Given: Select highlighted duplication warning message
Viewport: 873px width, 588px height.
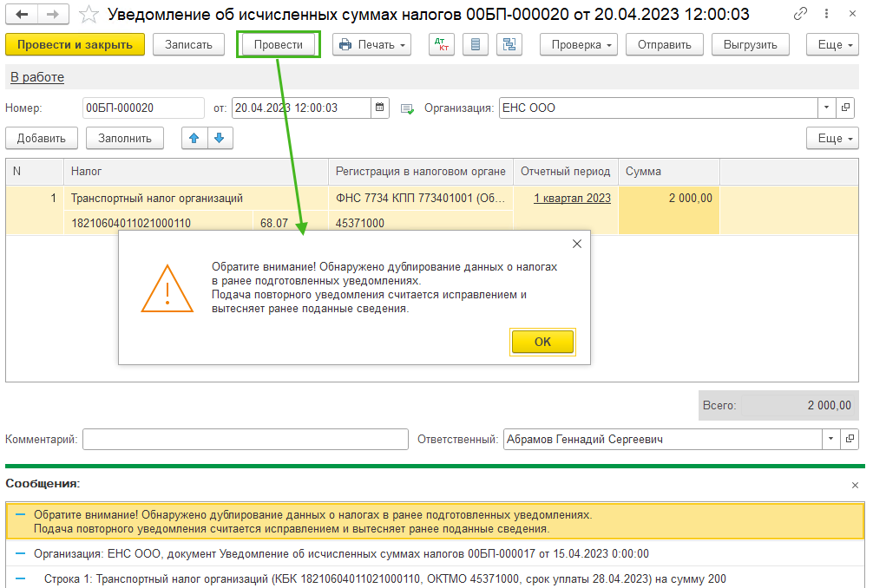Looking at the screenshot, I should pyautogui.click(x=435, y=521).
